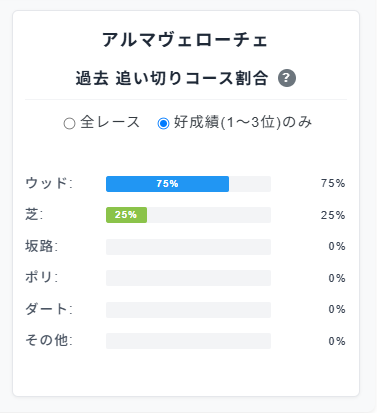The height and width of the screenshot is (413, 377).
Task: Click the 坂路 row label
Action: (41, 246)
